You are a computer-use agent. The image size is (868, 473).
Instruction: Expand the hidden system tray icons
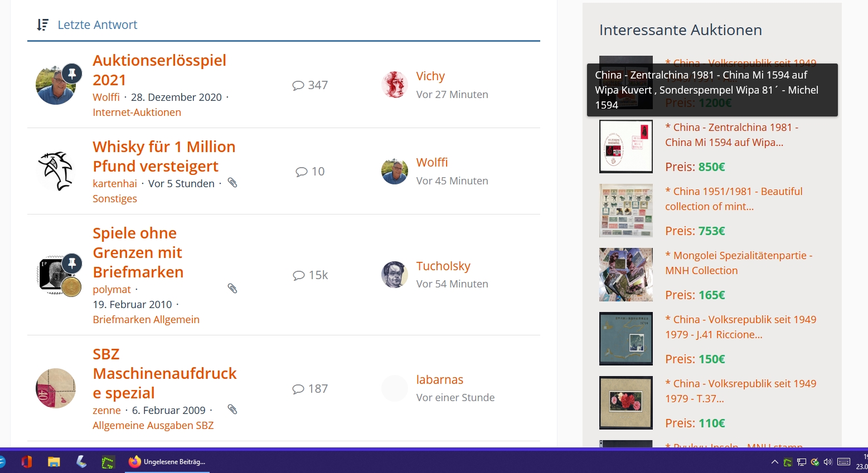pos(774,462)
